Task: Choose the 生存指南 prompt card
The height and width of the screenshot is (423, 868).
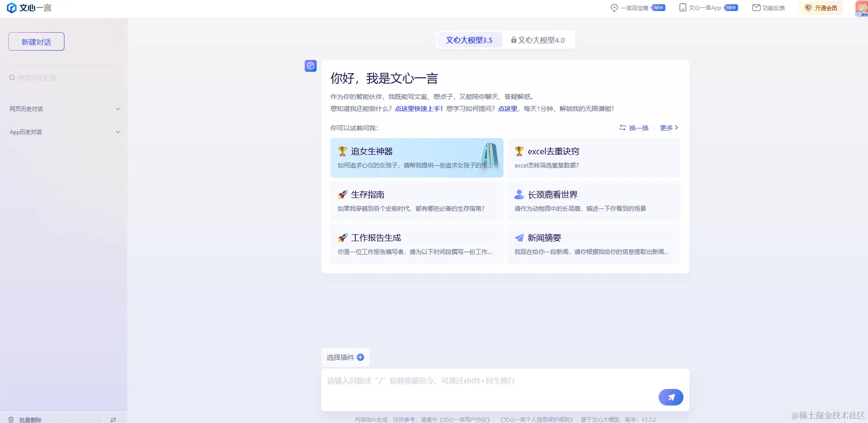Action: coord(417,201)
